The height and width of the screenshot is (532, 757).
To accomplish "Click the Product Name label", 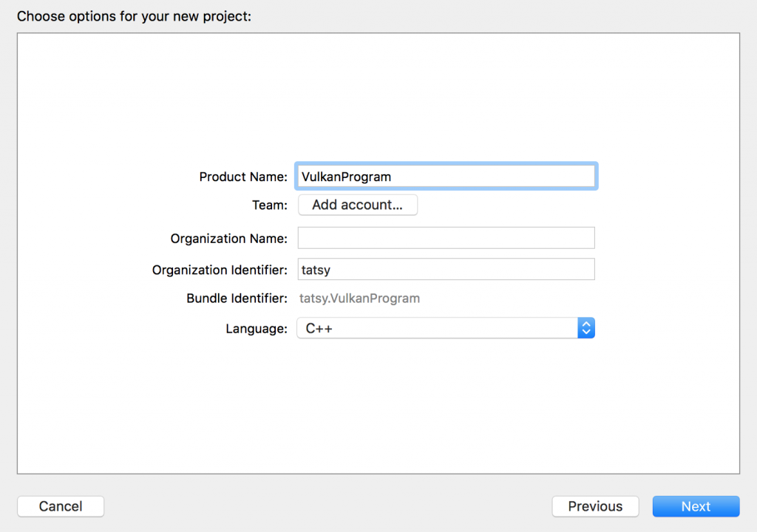I will 242,177.
